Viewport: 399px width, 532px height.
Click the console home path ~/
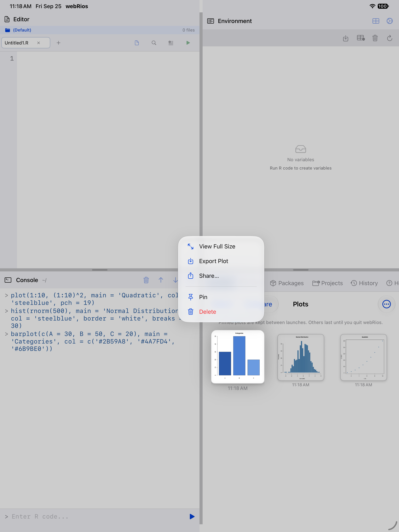(x=44, y=280)
